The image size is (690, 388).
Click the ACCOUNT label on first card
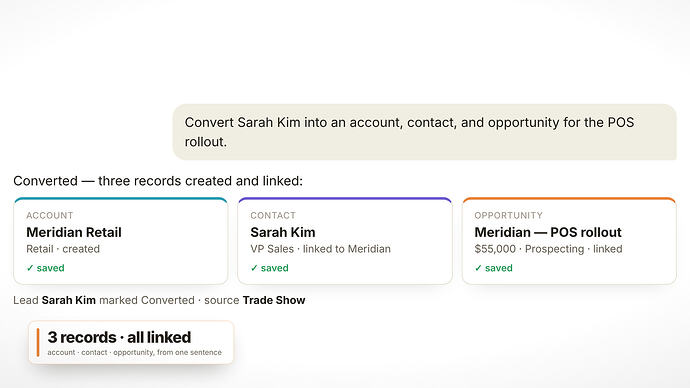point(50,216)
